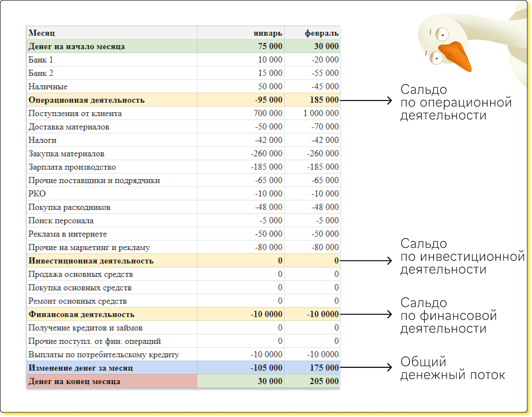Select the Операционная деятельность section row label
Viewport: 532px width, 417px height.
(86, 100)
